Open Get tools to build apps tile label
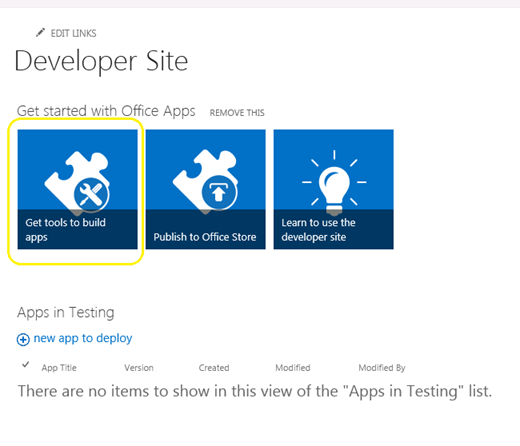520x446 pixels. [65, 229]
